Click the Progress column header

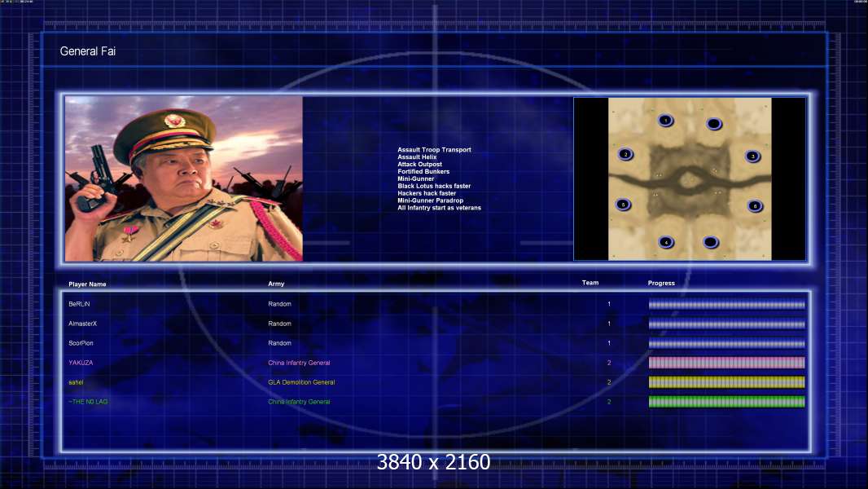[661, 283]
